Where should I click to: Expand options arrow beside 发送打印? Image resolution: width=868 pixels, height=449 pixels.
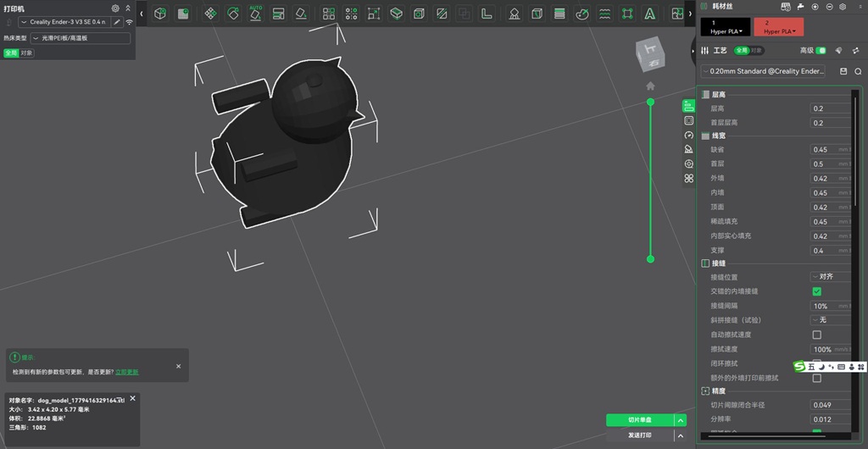[681, 435]
